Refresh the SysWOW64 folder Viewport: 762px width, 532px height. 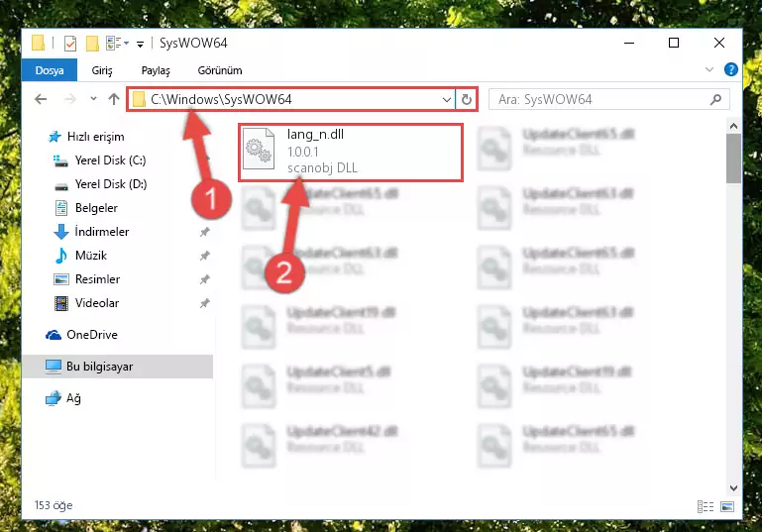click(467, 100)
